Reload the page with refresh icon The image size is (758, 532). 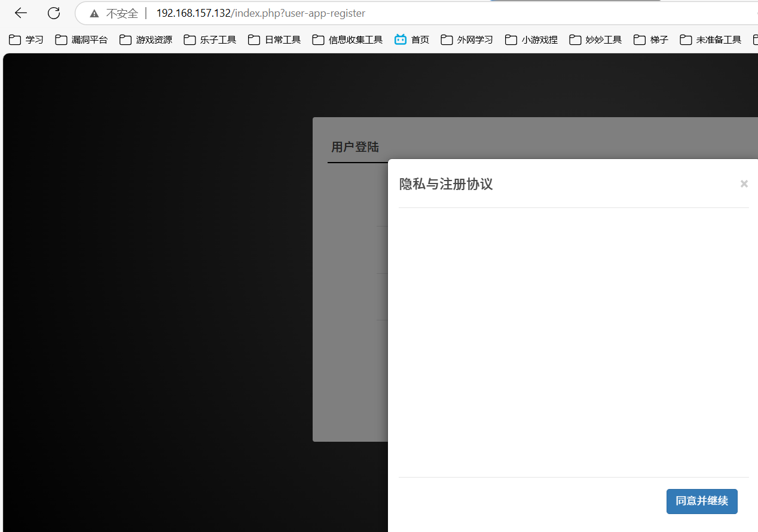click(54, 13)
